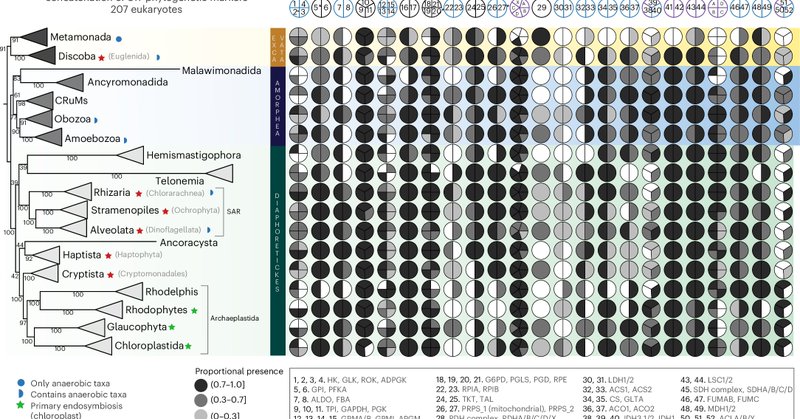Image resolution: width=800 pixels, height=419 pixels.
Task: Click legend entry '5, 6. GPI, PFKA'
Action: [320, 389]
